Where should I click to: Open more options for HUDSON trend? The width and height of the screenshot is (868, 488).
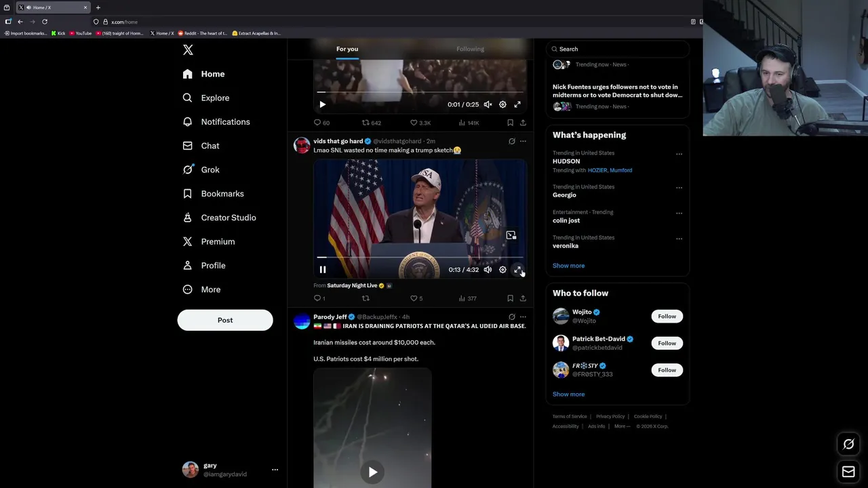click(679, 154)
